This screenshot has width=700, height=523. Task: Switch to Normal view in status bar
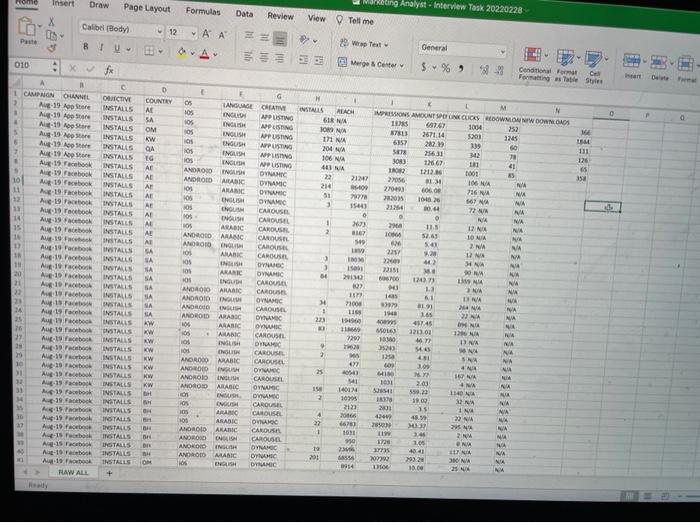click(629, 496)
